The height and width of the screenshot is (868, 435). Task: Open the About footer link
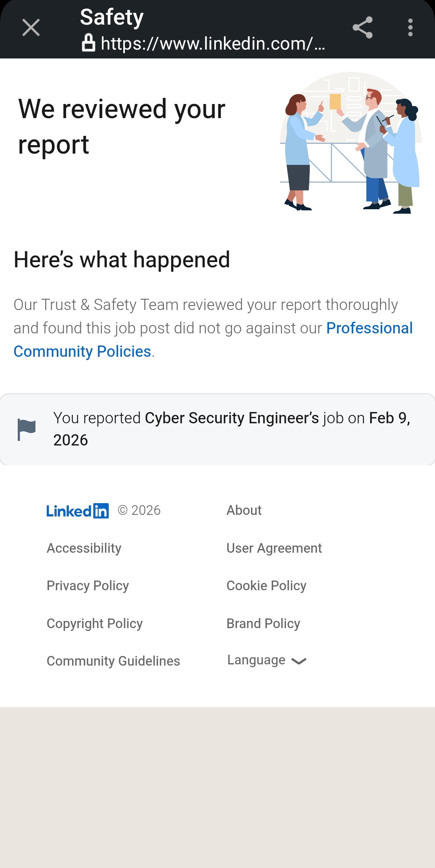(244, 510)
